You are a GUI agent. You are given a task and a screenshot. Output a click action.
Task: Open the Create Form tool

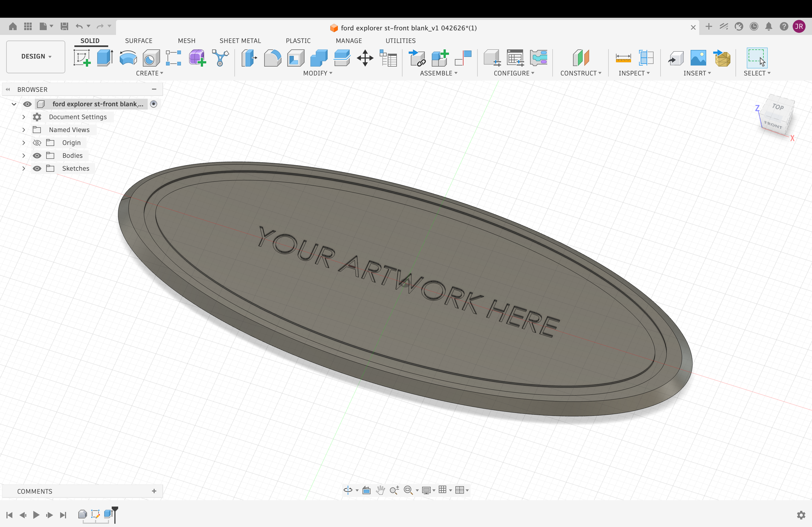point(197,58)
